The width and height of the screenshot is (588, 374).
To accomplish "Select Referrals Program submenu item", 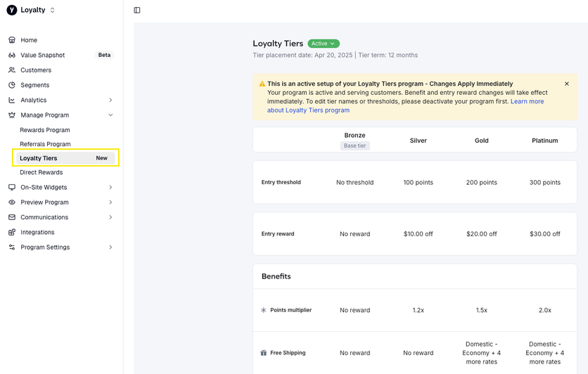I will [x=45, y=144].
